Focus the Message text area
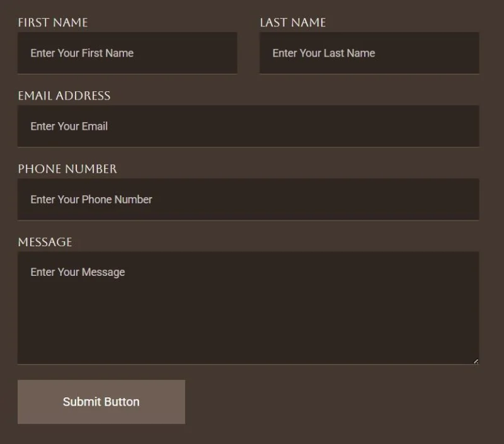The image size is (504, 444). [248, 308]
